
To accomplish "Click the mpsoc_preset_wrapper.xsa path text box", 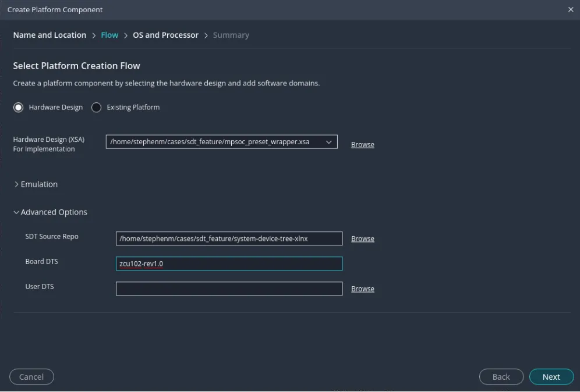I will 214,142.
